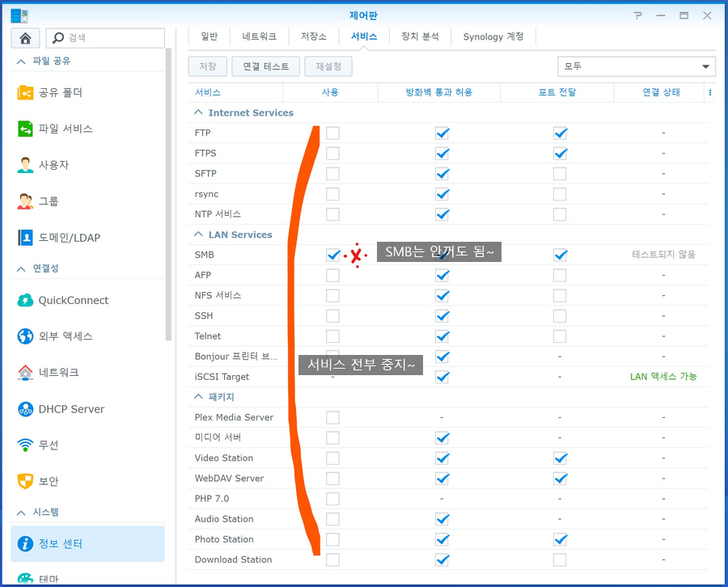Click the 연결 테스트 button
728x587 pixels.
[265, 66]
